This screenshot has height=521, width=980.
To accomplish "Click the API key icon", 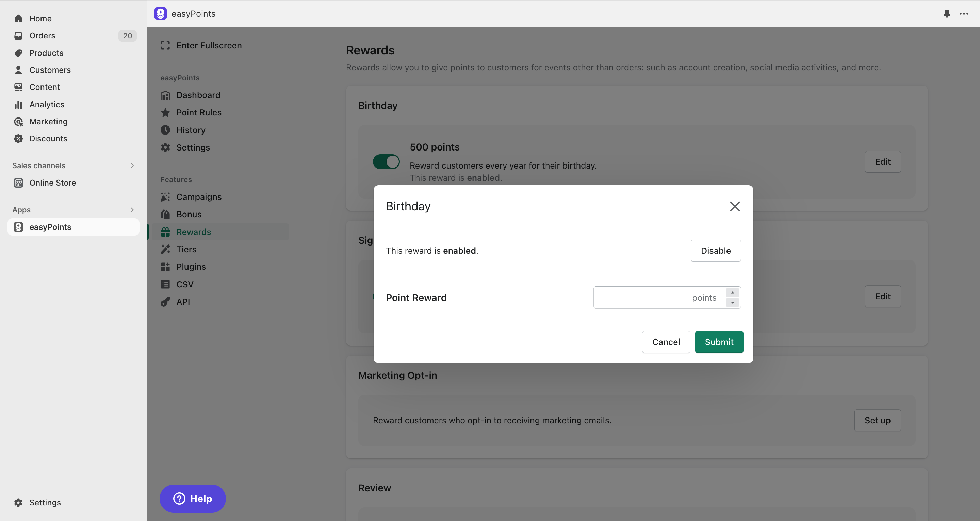I will (x=165, y=302).
